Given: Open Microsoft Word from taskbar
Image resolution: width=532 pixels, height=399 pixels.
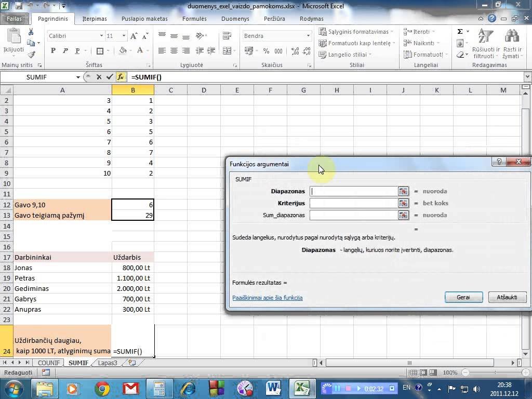Looking at the screenshot, I should [274, 389].
